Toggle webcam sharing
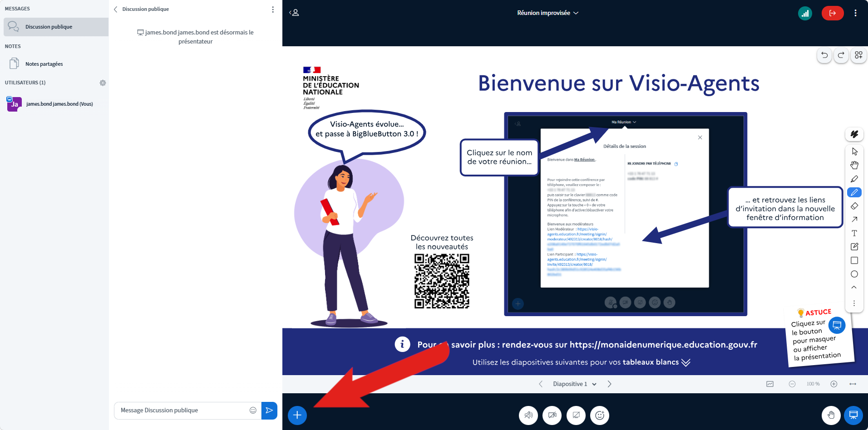The height and width of the screenshot is (430, 868). click(552, 415)
